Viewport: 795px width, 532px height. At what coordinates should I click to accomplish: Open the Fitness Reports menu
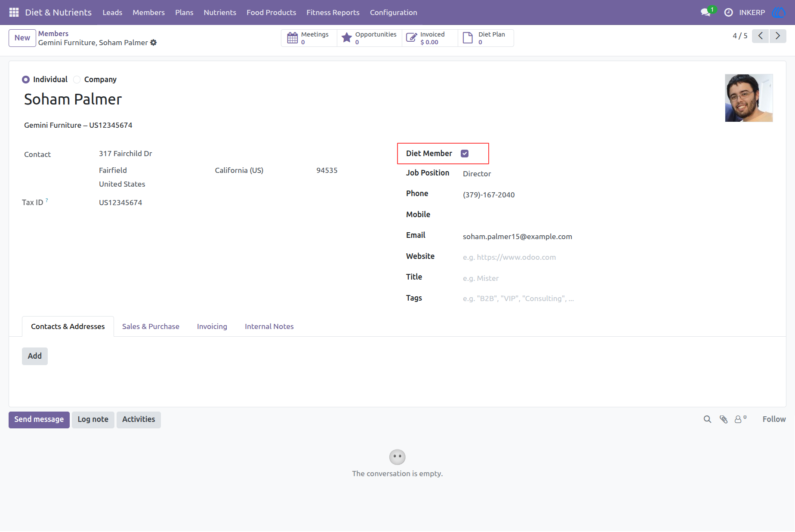[x=333, y=12]
